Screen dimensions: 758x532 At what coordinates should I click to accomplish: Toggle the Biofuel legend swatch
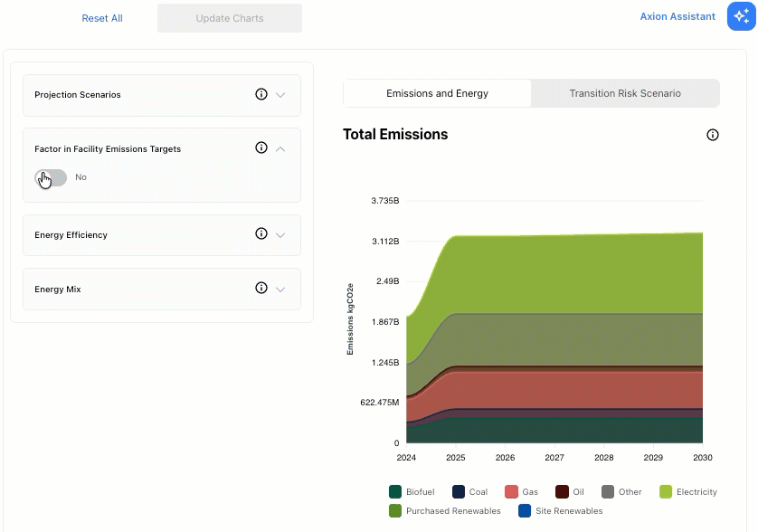click(395, 492)
